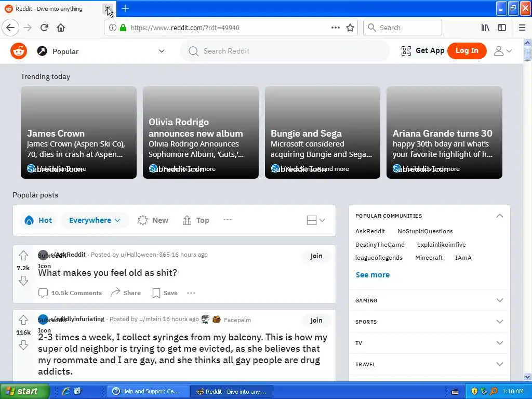Share the AskReddit post
The image size is (532, 399).
126,293
